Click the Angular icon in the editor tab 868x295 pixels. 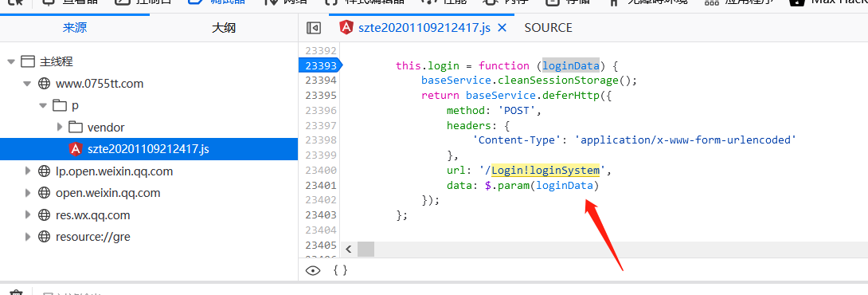click(346, 28)
